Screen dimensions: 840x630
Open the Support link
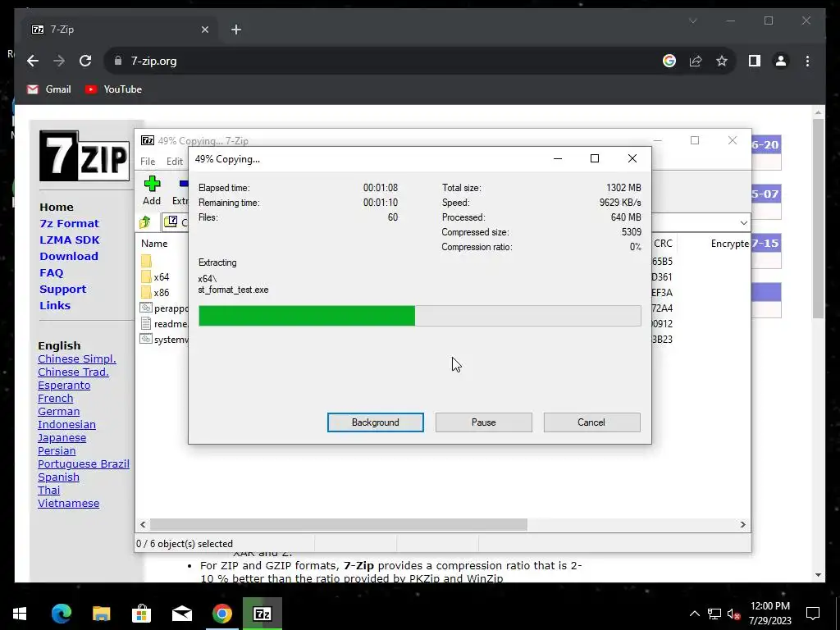[x=62, y=290]
